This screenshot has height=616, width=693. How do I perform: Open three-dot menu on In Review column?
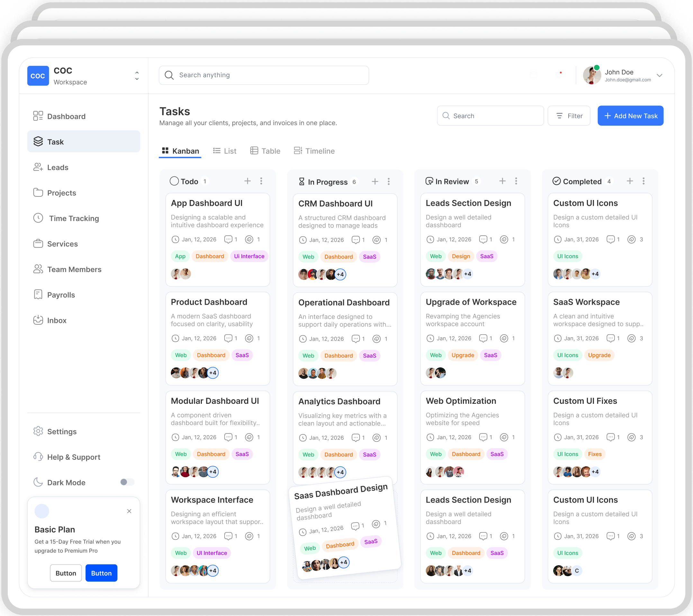click(x=516, y=181)
